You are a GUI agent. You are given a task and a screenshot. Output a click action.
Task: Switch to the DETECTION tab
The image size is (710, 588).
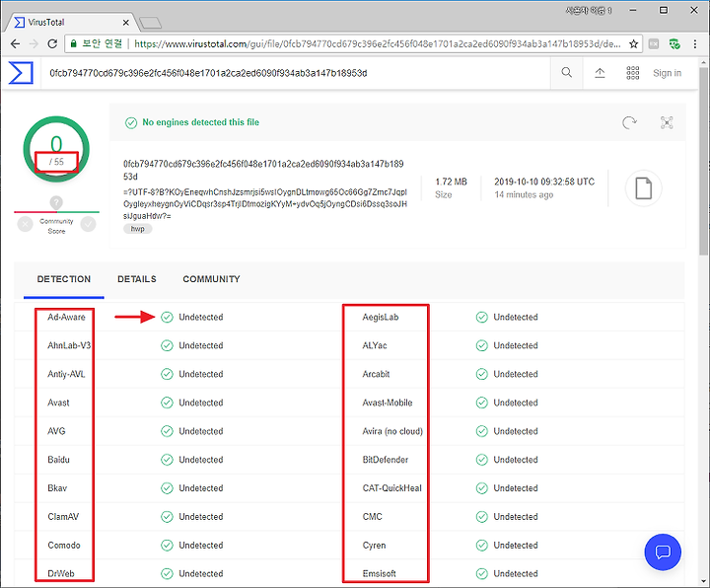coord(64,279)
